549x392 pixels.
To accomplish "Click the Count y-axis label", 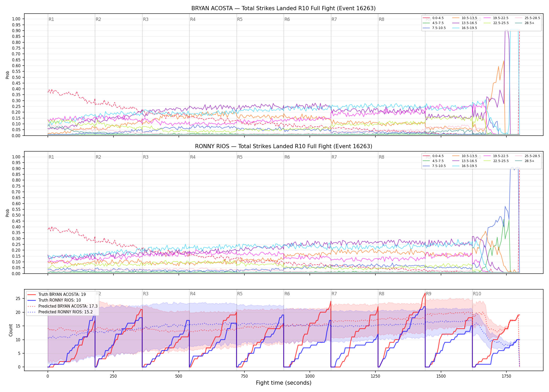I will click(x=11, y=330).
